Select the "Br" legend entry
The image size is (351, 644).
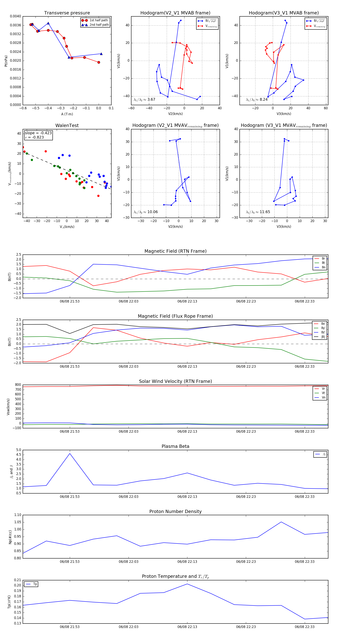click(x=320, y=259)
